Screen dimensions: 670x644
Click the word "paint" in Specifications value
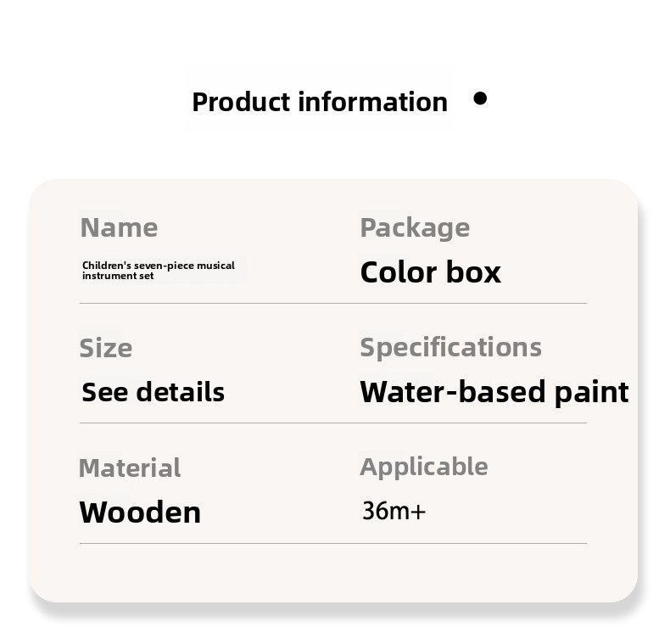point(591,392)
